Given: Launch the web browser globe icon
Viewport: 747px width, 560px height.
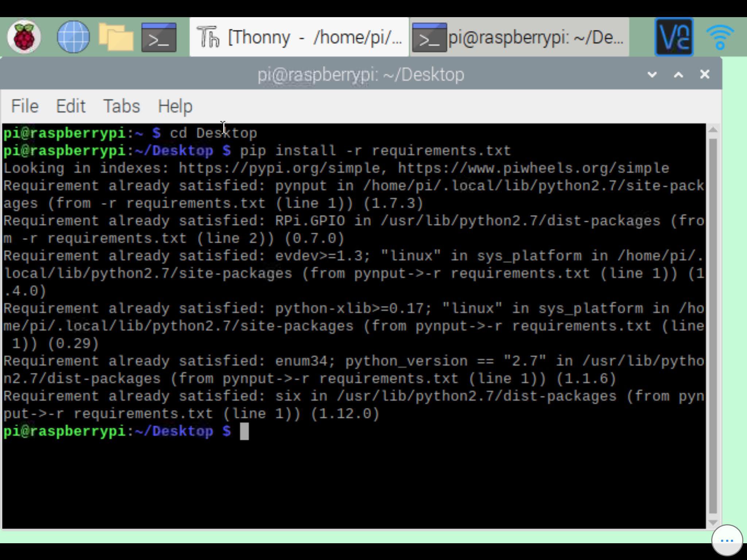Looking at the screenshot, I should (73, 37).
